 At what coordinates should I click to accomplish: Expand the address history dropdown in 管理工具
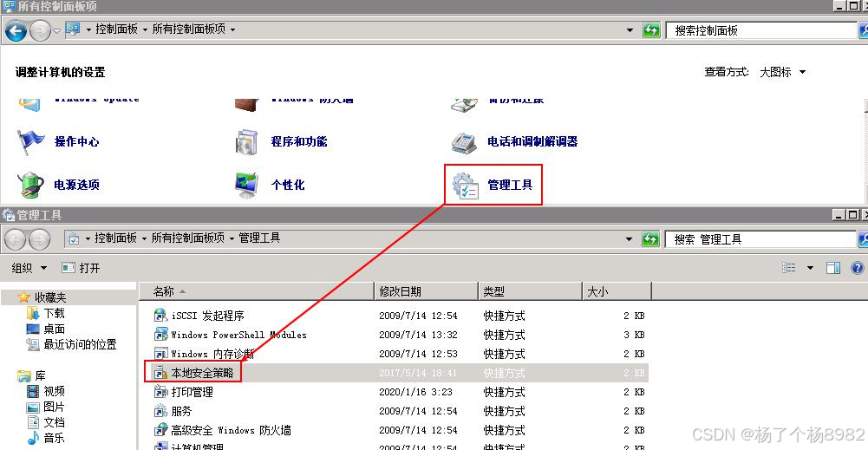pyautogui.click(x=629, y=239)
